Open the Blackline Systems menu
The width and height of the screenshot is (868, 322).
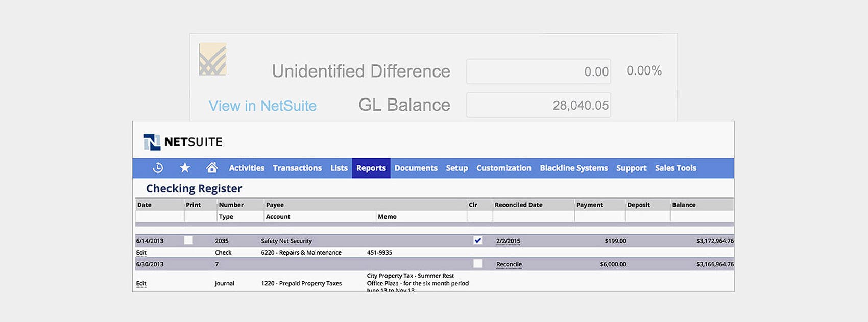click(x=574, y=168)
